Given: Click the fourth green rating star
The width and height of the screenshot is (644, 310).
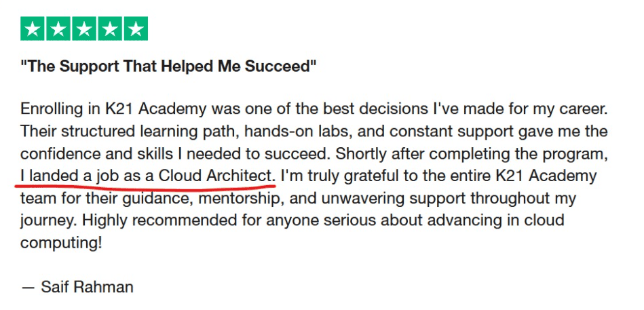Looking at the screenshot, I should point(110,28).
